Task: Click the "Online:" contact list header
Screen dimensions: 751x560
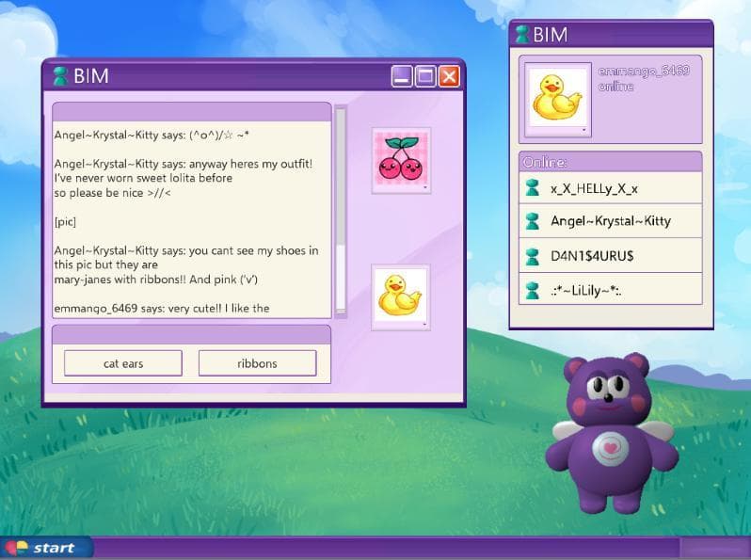Action: click(610, 162)
